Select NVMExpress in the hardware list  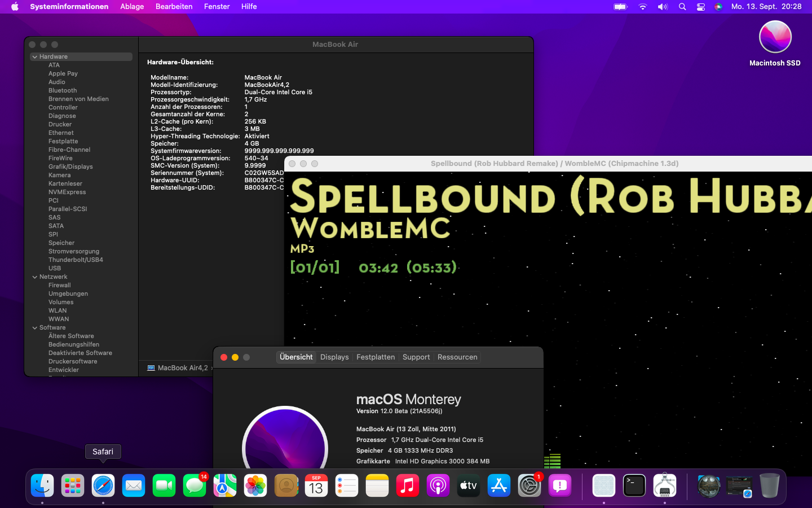[67, 192]
